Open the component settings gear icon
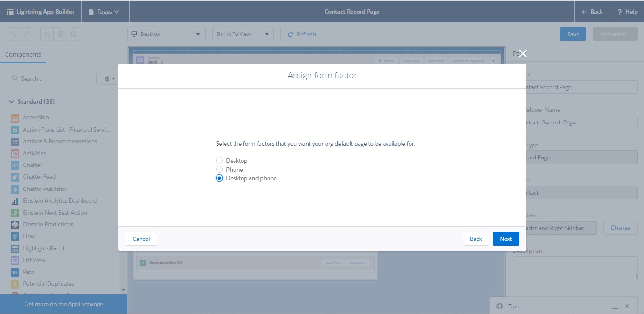Viewport: 644px width, 314px height. (109, 78)
